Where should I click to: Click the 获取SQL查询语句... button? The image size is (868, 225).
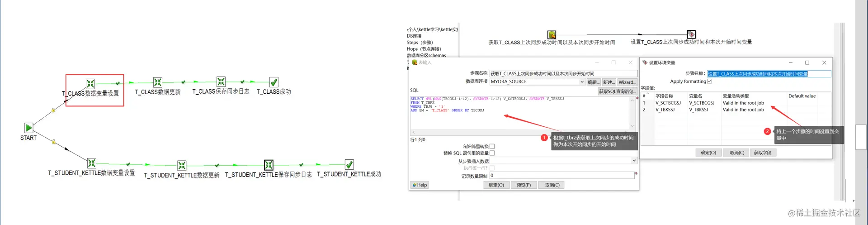click(618, 91)
